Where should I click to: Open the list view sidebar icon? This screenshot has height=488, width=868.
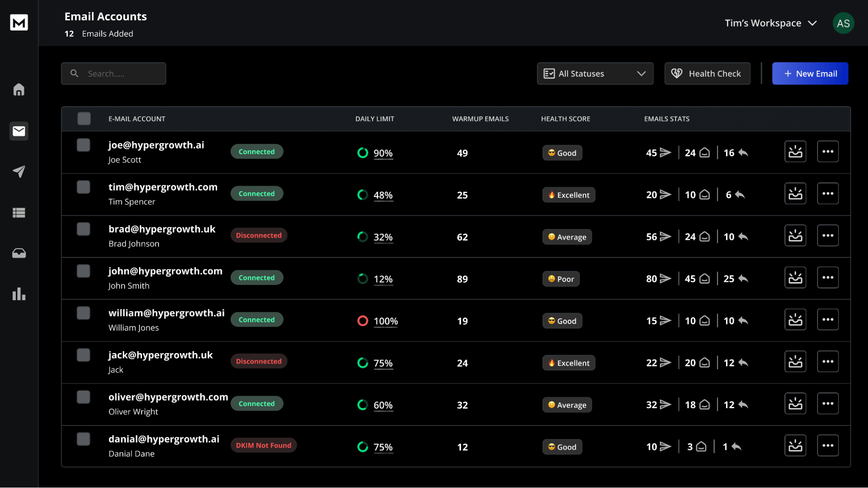coord(19,213)
